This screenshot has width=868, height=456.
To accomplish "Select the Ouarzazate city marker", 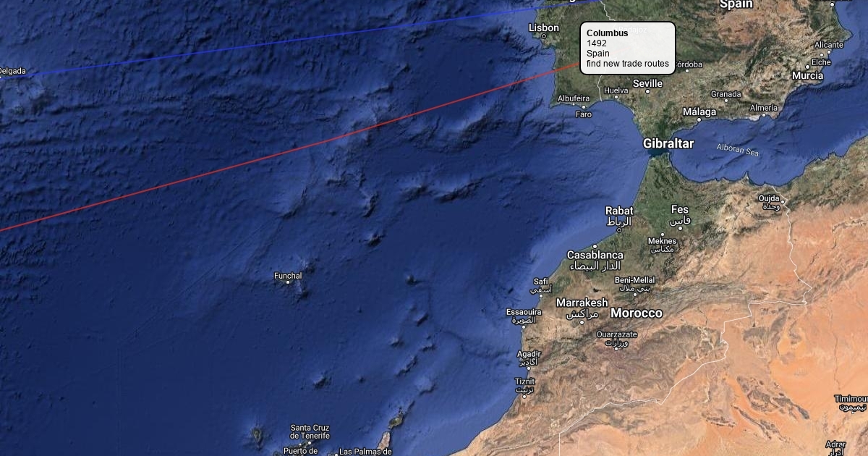I will coord(617,349).
